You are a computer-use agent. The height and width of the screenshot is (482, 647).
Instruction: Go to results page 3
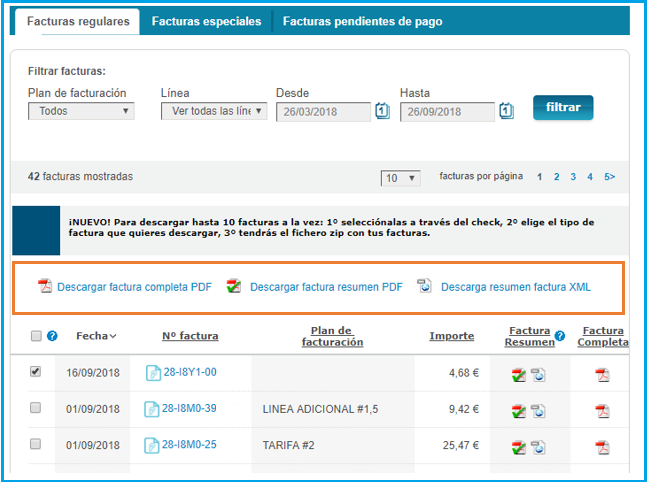click(x=573, y=177)
